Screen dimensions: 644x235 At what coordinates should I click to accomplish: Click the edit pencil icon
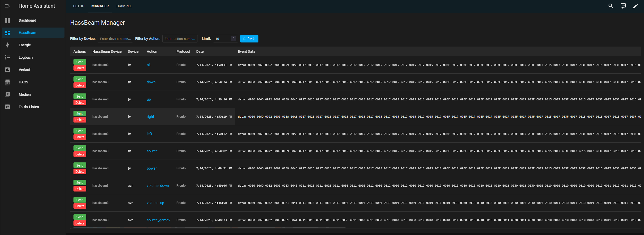[x=635, y=6]
